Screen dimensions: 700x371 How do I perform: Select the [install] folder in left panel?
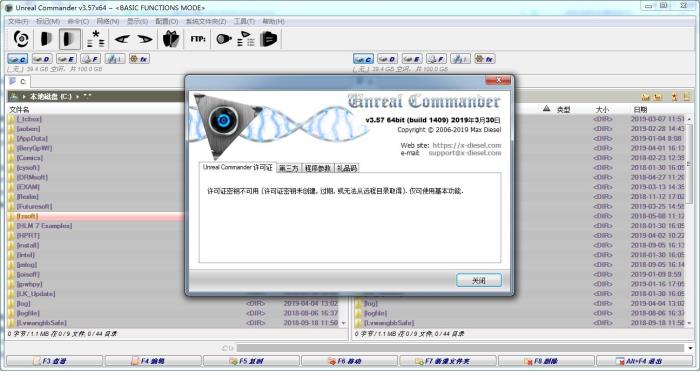pos(28,245)
